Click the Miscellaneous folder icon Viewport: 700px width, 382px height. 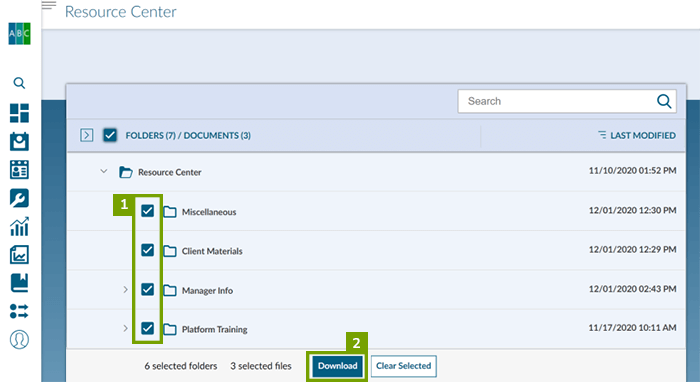coord(170,212)
